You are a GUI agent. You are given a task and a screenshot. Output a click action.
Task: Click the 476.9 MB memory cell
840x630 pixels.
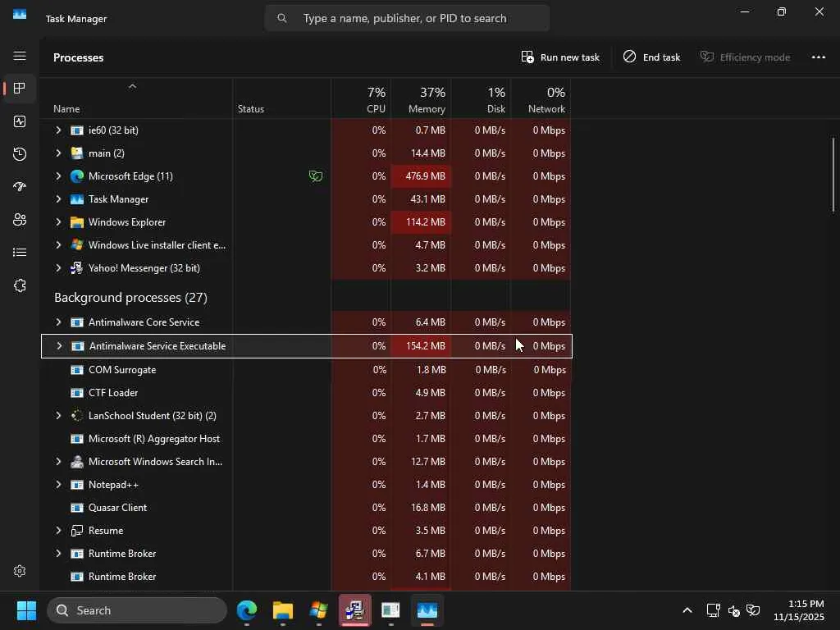421,176
